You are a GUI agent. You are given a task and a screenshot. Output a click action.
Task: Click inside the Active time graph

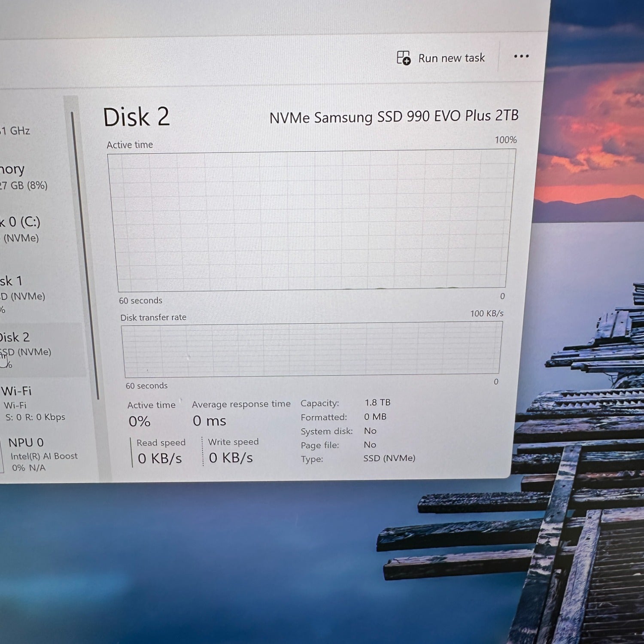pyautogui.click(x=312, y=220)
